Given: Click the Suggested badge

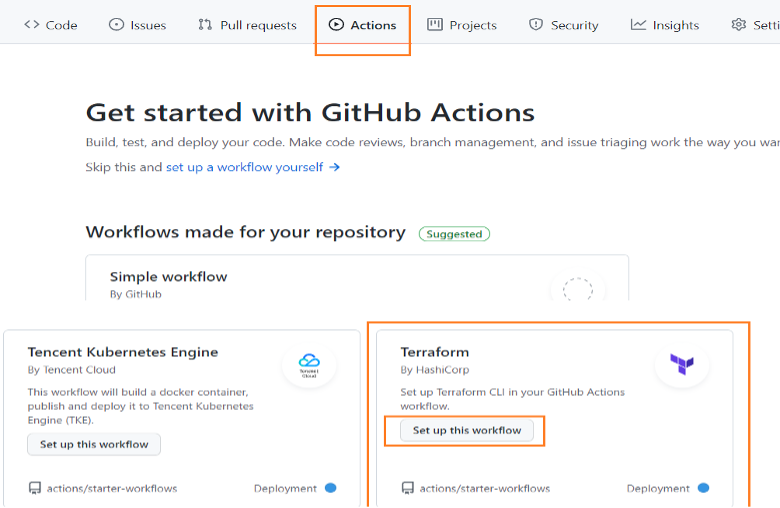Looking at the screenshot, I should [454, 234].
